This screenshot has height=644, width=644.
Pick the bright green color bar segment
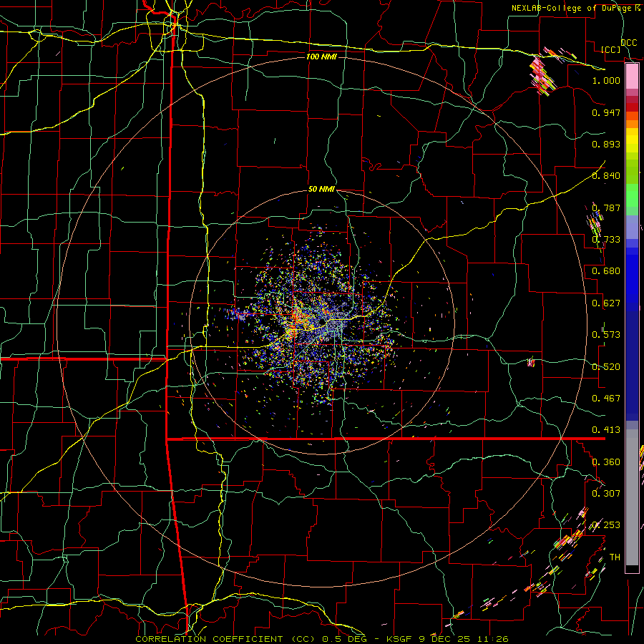(x=632, y=195)
